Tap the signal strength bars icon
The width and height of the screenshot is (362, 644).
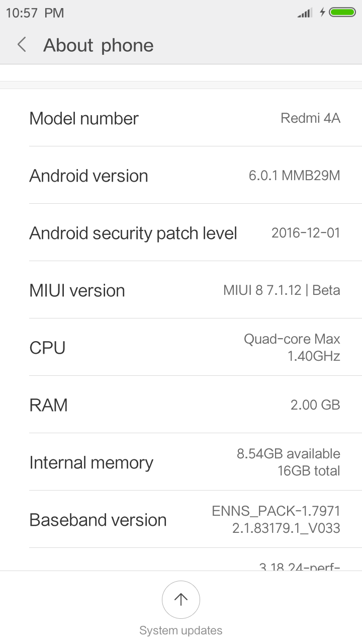click(304, 13)
